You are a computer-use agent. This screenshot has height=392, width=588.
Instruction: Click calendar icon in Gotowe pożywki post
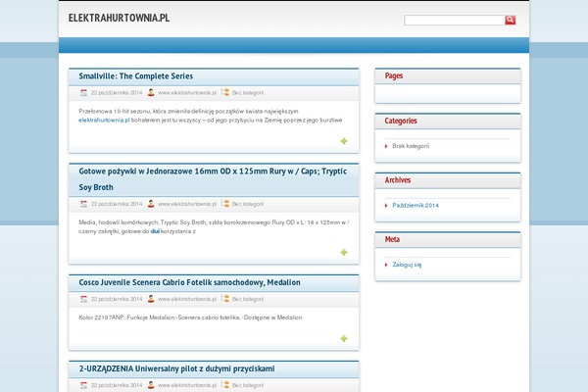point(83,204)
